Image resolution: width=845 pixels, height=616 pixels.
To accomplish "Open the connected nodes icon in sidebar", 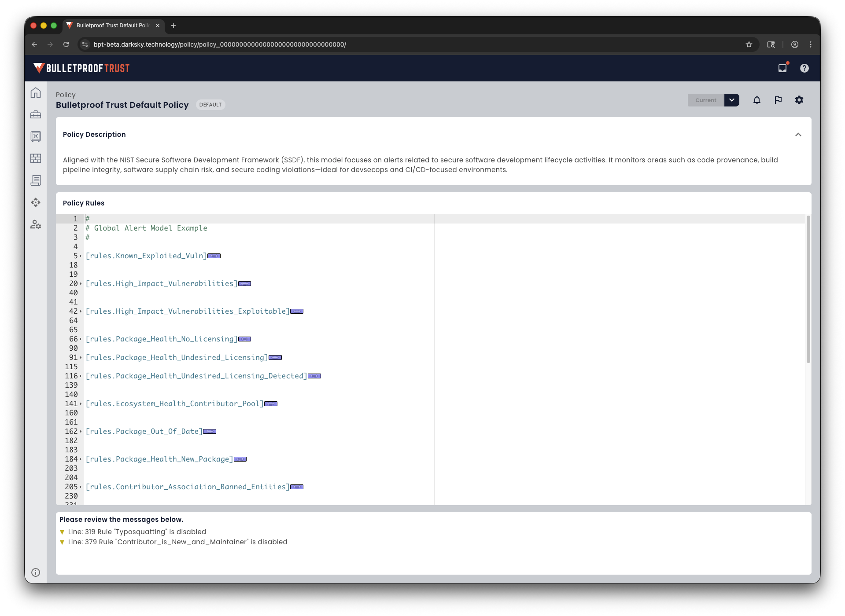I will [36, 202].
